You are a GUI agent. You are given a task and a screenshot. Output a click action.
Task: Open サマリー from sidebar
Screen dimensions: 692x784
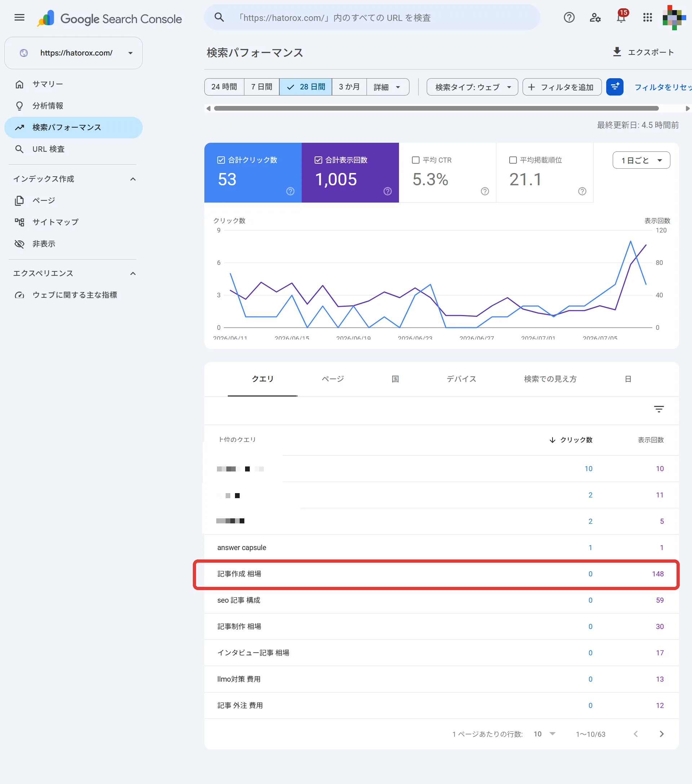pos(73,84)
